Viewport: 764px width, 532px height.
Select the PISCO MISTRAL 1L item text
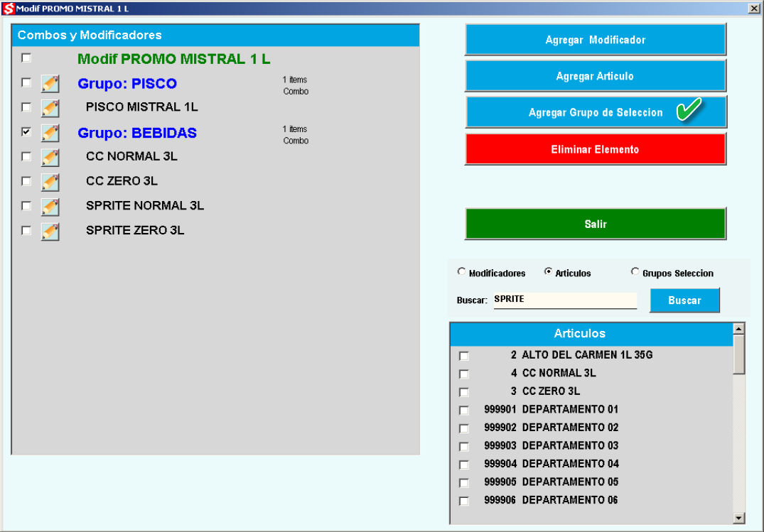(x=142, y=107)
